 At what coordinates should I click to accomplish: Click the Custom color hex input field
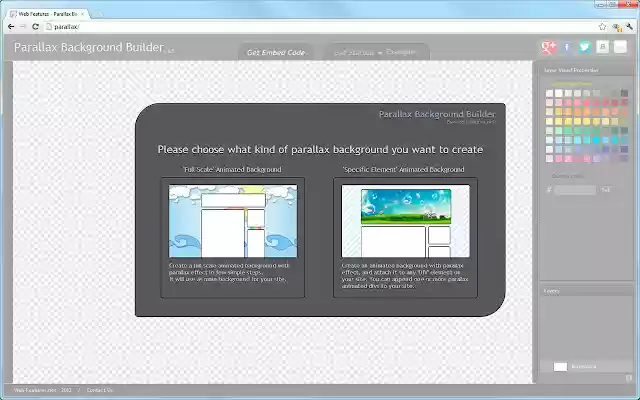point(575,190)
